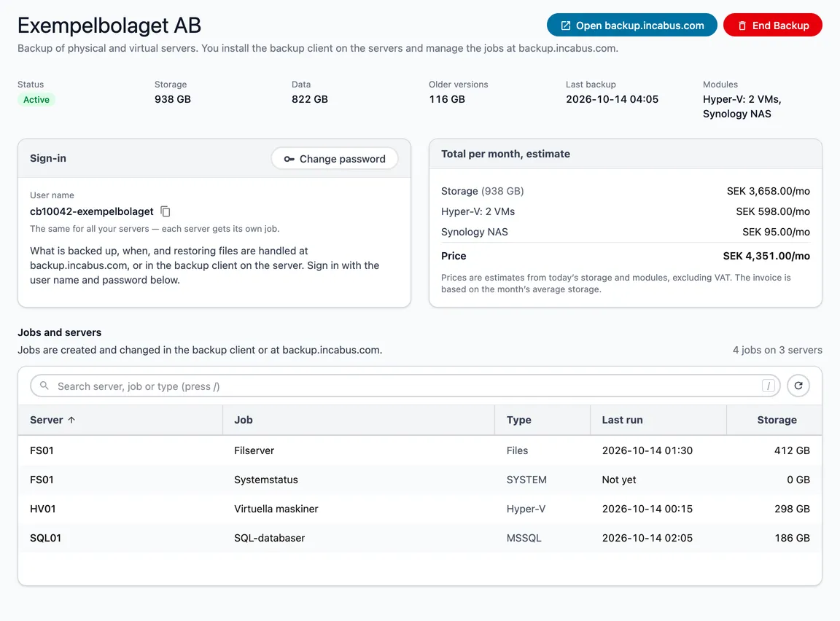Click the SQL01 server cell
The height and width of the screenshot is (621, 840).
(45, 537)
